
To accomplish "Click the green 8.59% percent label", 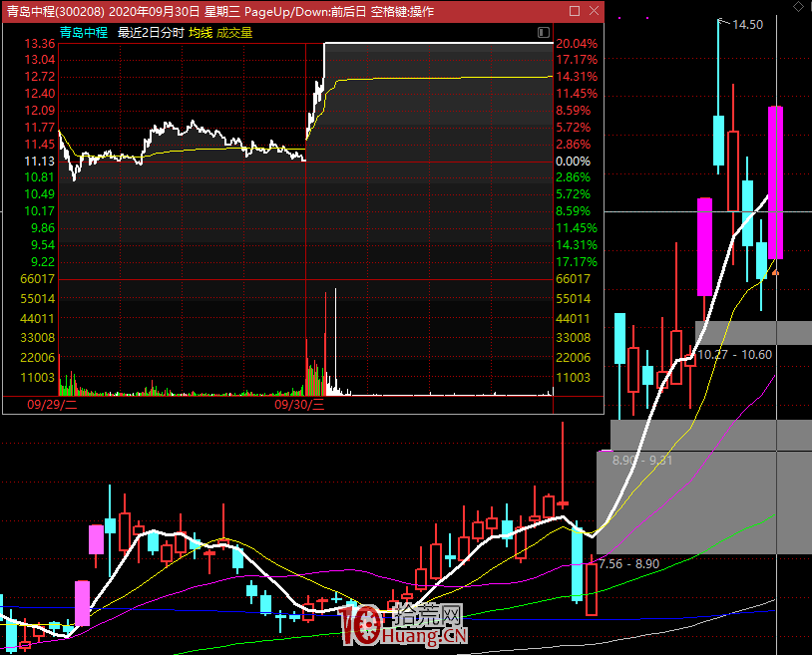I will (x=574, y=211).
